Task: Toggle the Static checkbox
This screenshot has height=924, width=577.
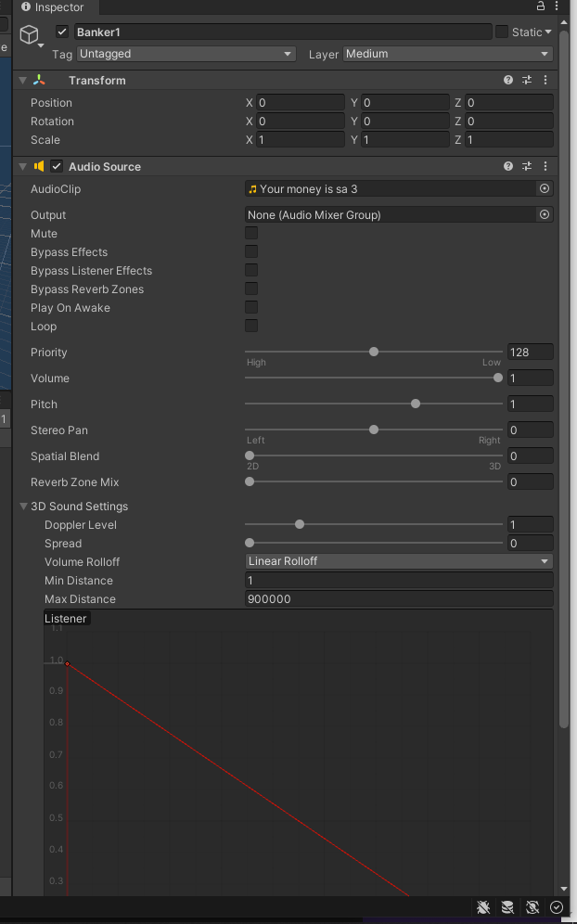Action: tap(502, 32)
